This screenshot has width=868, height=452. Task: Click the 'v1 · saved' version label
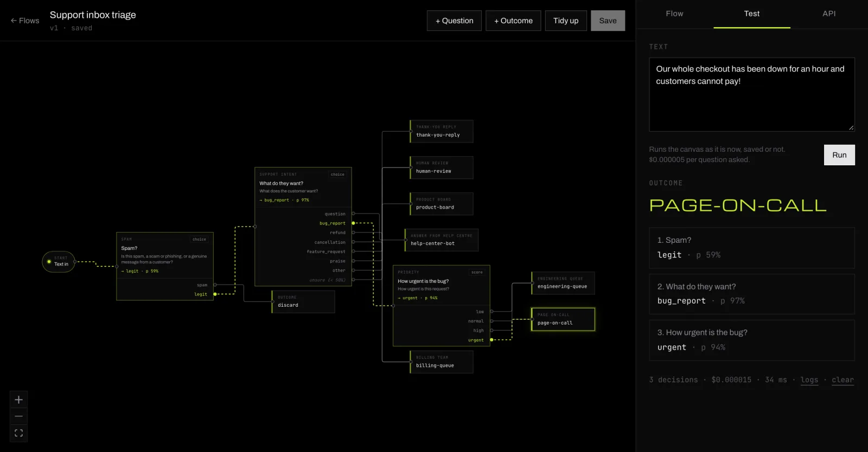pyautogui.click(x=71, y=28)
